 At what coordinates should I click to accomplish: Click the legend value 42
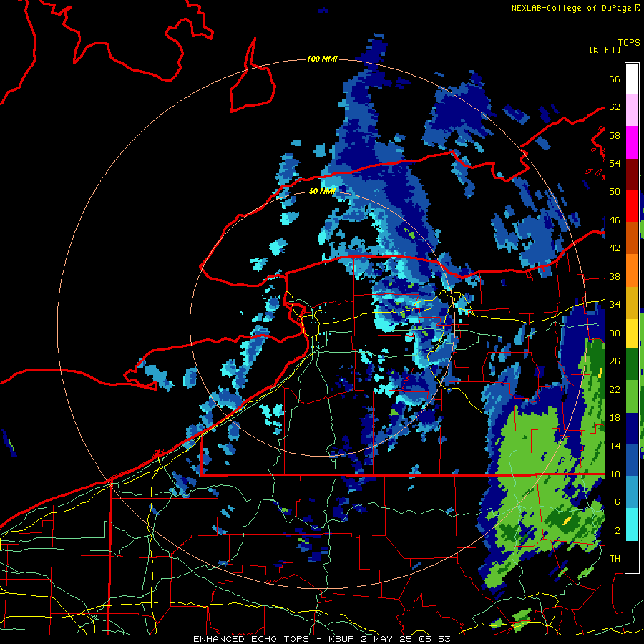pyautogui.click(x=615, y=248)
